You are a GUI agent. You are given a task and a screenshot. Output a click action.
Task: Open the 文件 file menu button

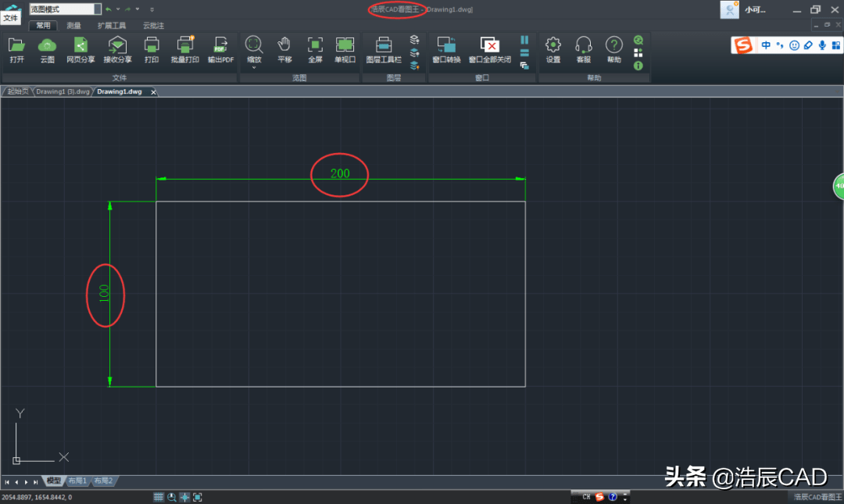click(x=10, y=17)
